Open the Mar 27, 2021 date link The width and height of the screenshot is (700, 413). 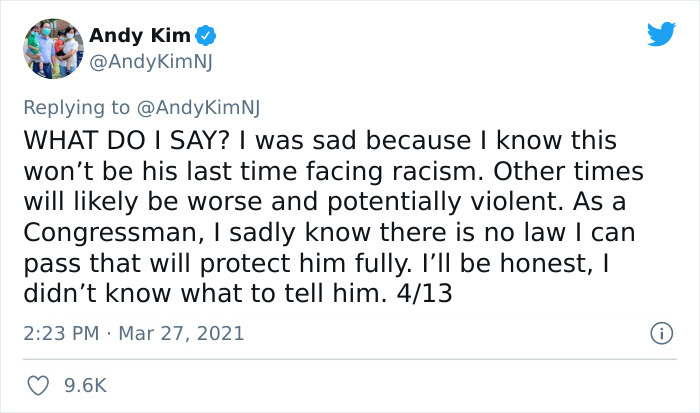click(x=181, y=334)
